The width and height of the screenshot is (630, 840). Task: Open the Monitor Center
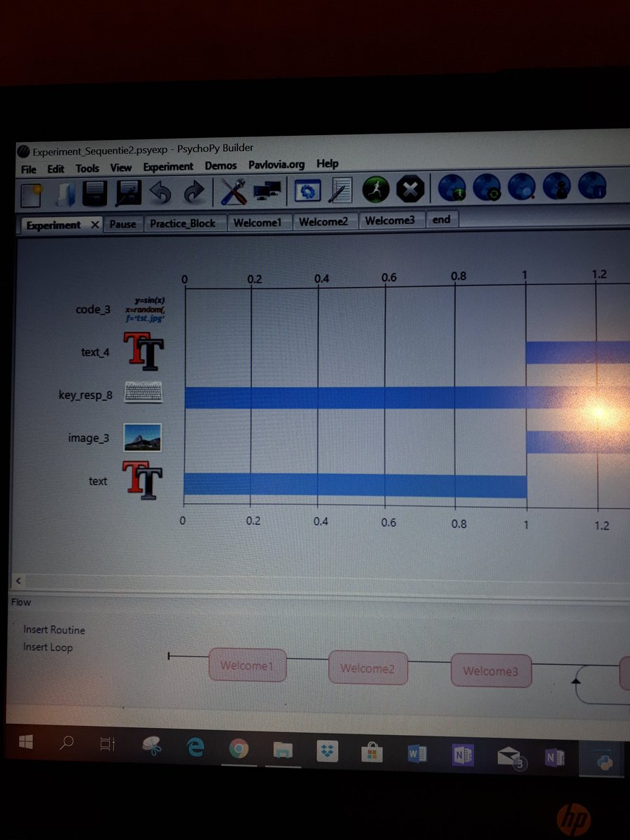click(x=267, y=190)
